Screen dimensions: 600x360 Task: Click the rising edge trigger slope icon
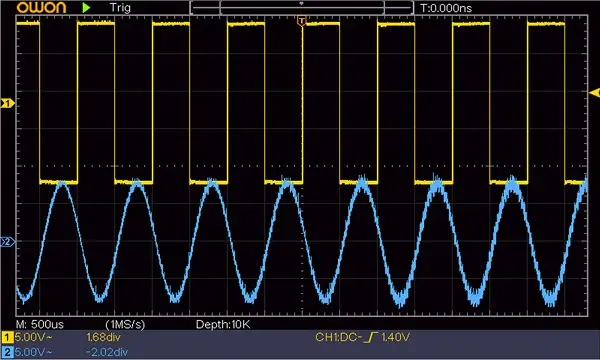point(370,337)
